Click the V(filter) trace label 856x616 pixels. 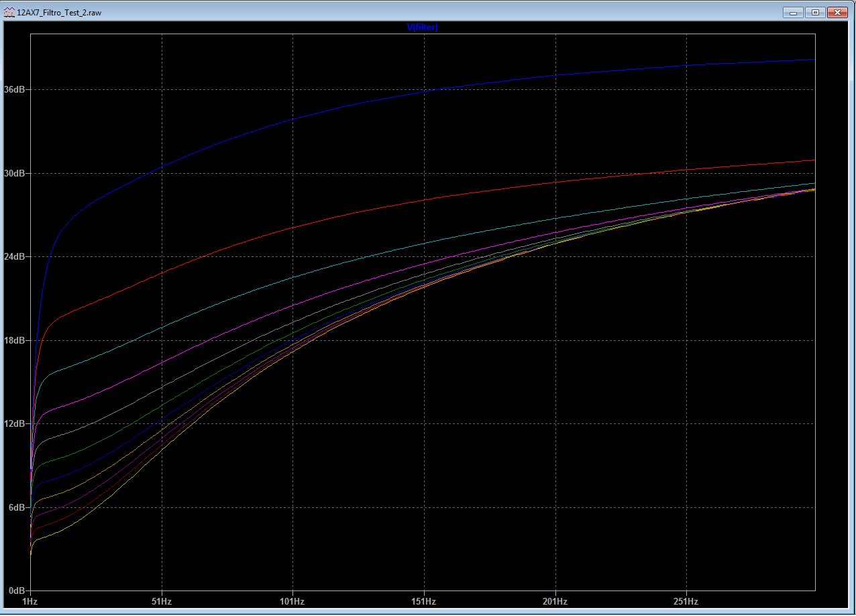pyautogui.click(x=423, y=27)
